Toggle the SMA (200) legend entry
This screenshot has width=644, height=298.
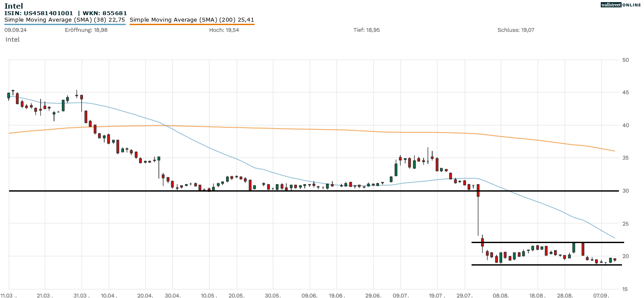pos(192,19)
